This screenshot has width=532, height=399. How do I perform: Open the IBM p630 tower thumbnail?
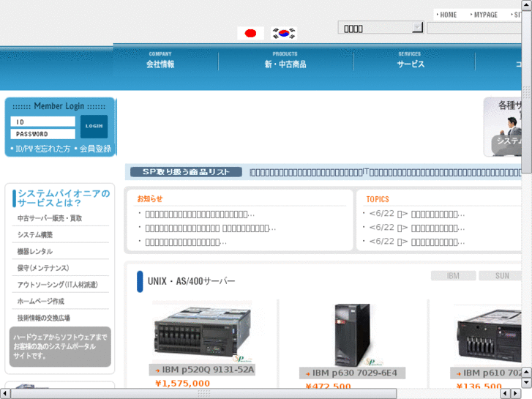(353, 335)
